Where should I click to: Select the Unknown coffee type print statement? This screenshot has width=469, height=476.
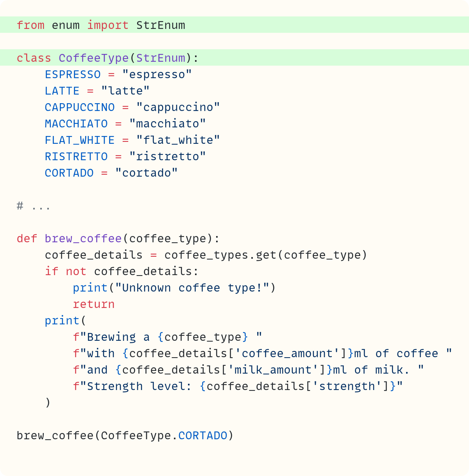click(174, 288)
